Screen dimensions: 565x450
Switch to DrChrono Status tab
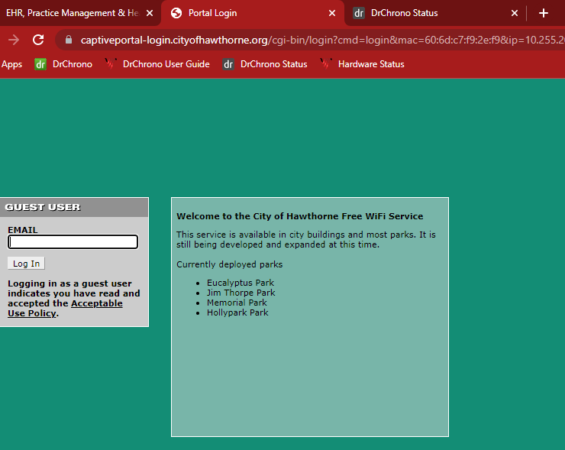click(x=404, y=13)
